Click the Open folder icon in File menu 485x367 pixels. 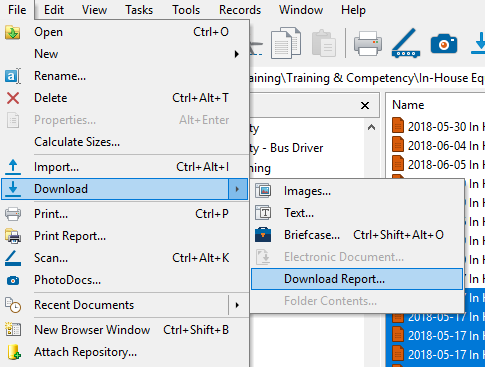coord(13,32)
